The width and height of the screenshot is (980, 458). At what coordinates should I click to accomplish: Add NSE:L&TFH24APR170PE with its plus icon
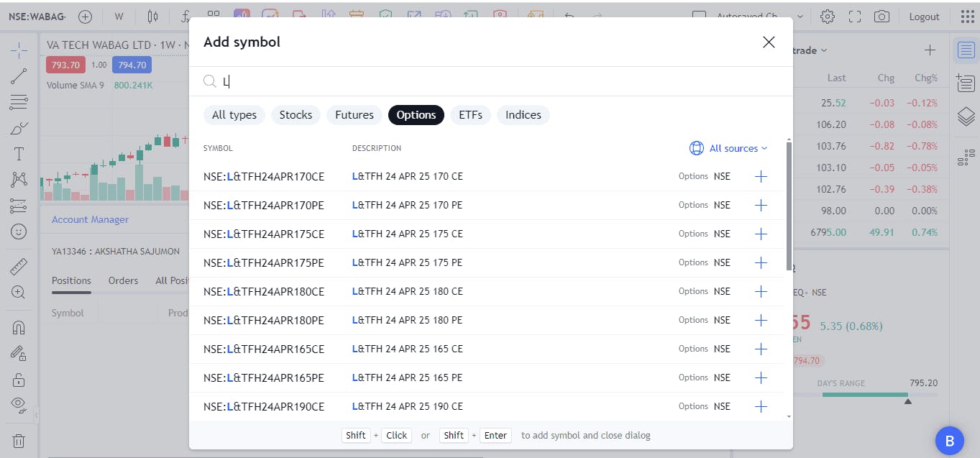click(761, 205)
